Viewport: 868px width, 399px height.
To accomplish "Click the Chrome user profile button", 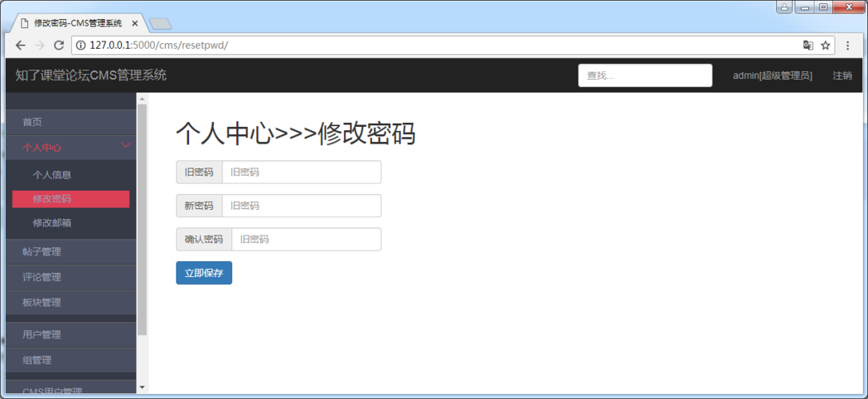I will [784, 6].
